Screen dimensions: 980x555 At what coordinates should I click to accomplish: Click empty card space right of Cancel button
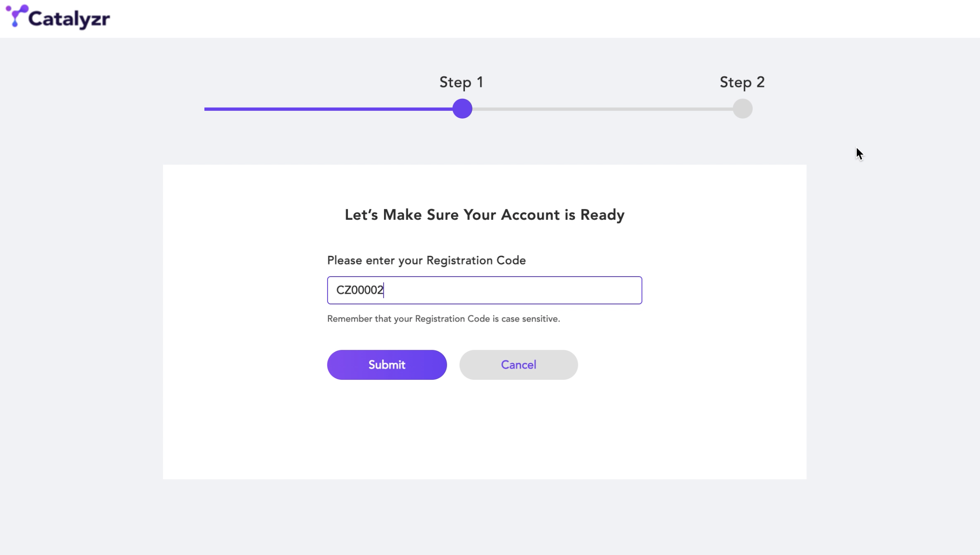pyautogui.click(x=689, y=365)
